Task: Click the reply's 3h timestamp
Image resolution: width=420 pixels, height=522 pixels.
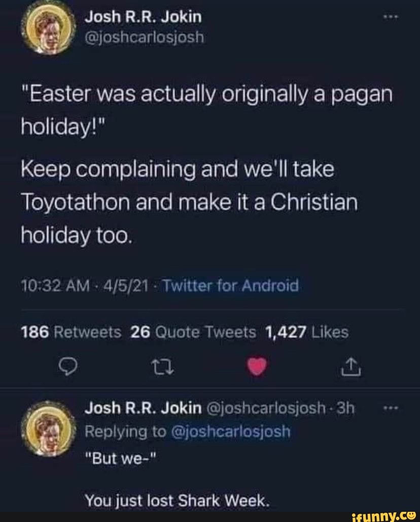Action: [348, 409]
